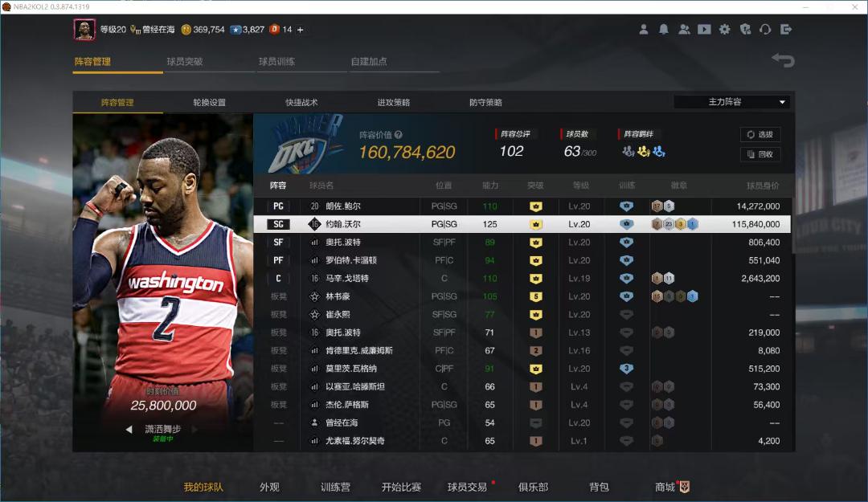Switch to the 球员突破 tab
Screen dimensions: 868x502
[x=185, y=61]
